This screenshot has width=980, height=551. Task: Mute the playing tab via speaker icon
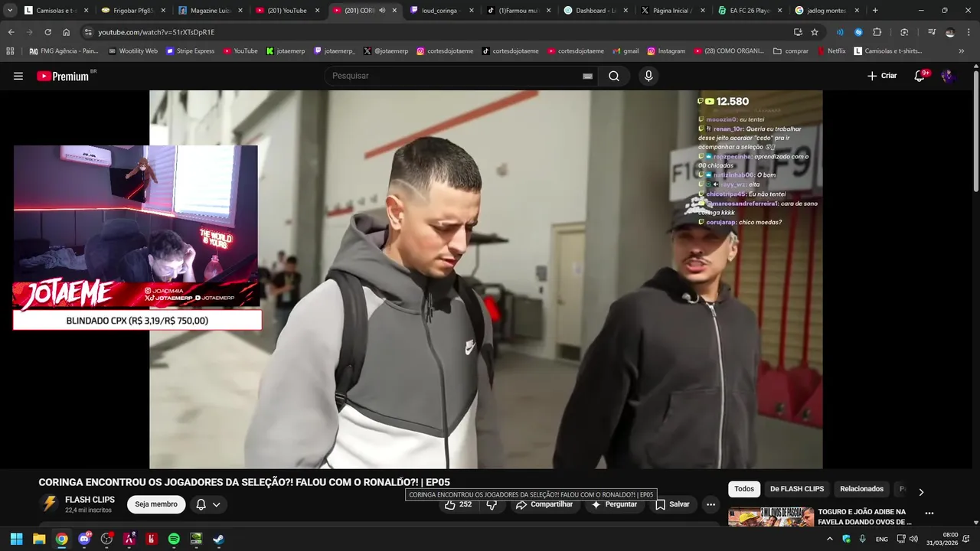382,11
